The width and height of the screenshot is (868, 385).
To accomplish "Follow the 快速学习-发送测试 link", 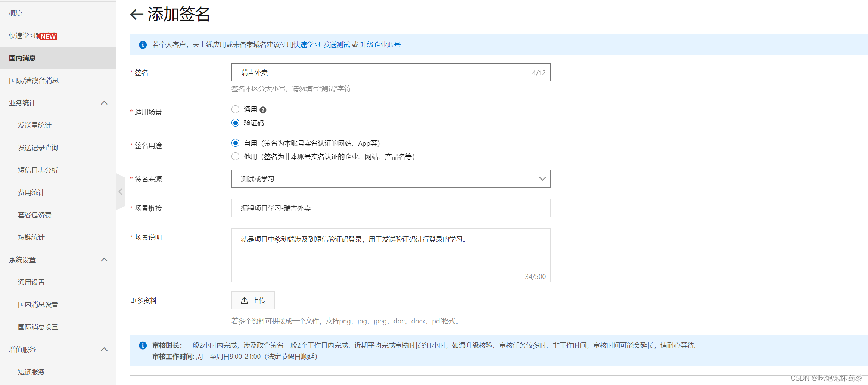I will coord(321,45).
